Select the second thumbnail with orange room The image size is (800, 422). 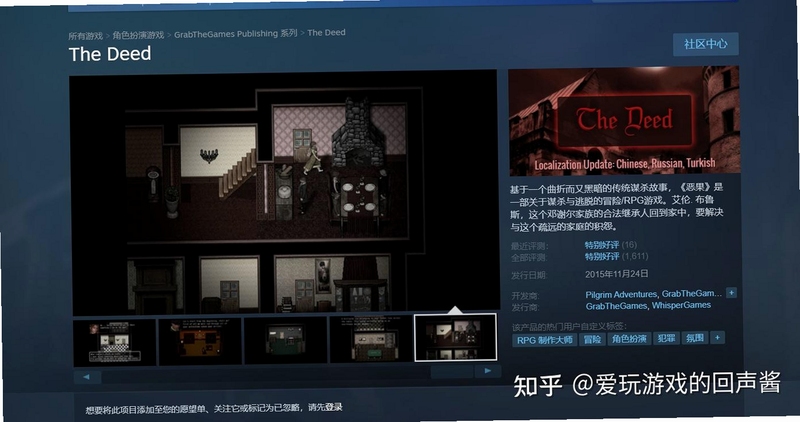point(199,341)
